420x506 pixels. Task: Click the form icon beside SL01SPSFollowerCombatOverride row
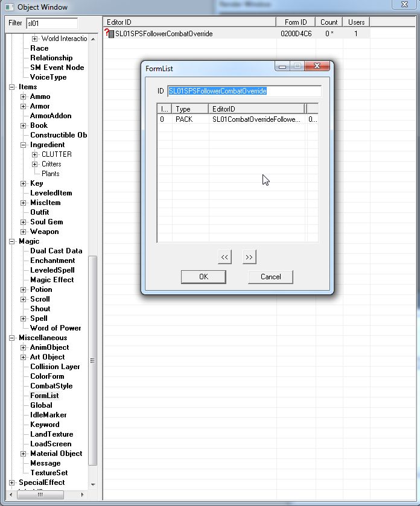click(x=109, y=33)
